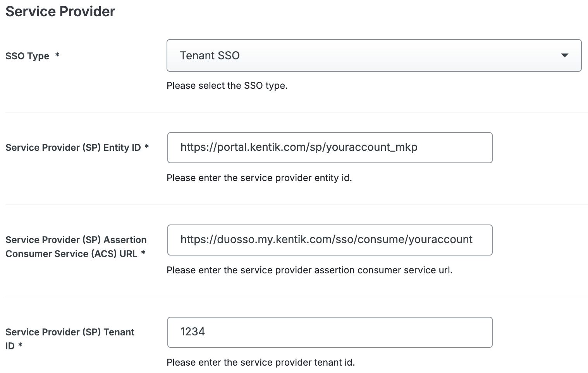Select the entity id helper text
This screenshot has height=373, width=588.
(260, 178)
